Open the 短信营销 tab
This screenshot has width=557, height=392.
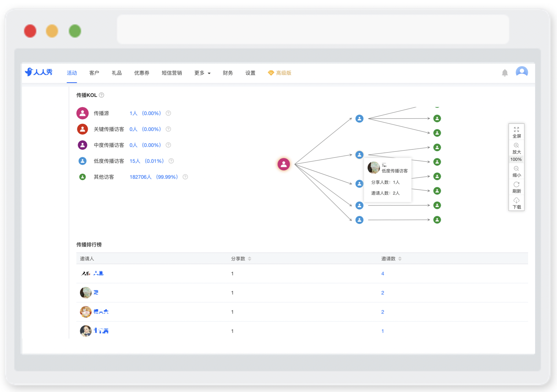172,73
